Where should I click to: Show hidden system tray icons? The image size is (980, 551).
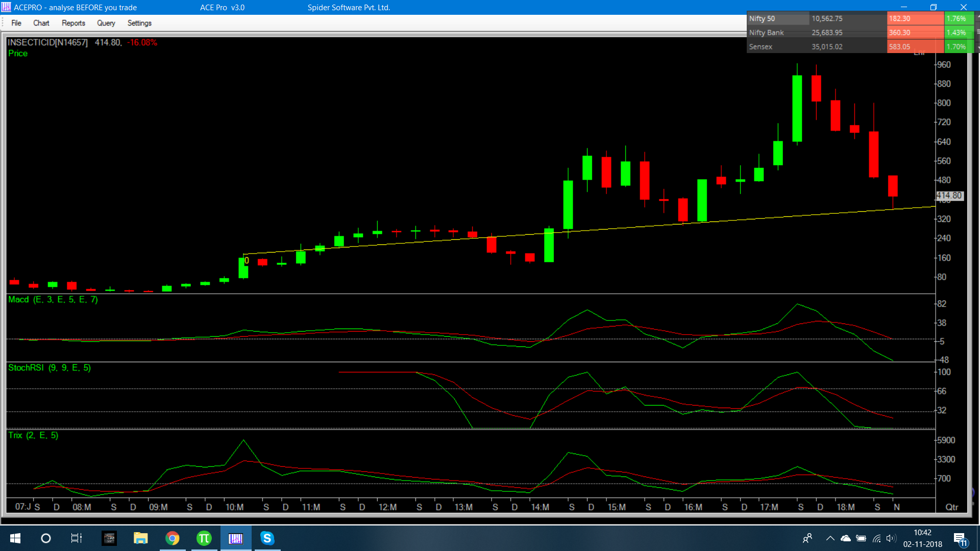[830, 538]
